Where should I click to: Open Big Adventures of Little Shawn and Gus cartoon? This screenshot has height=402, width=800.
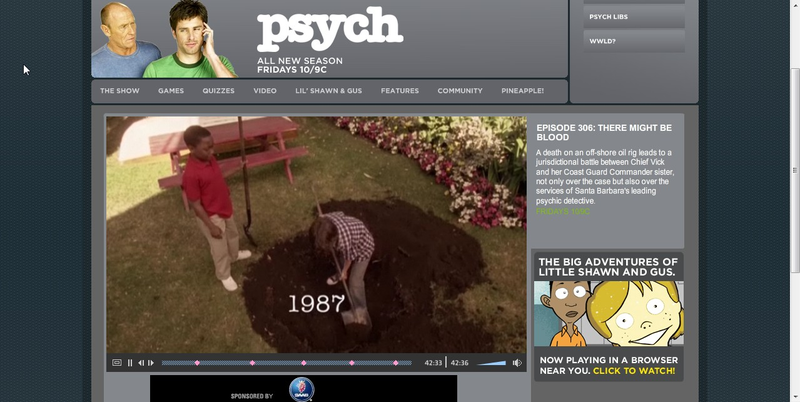click(x=609, y=314)
